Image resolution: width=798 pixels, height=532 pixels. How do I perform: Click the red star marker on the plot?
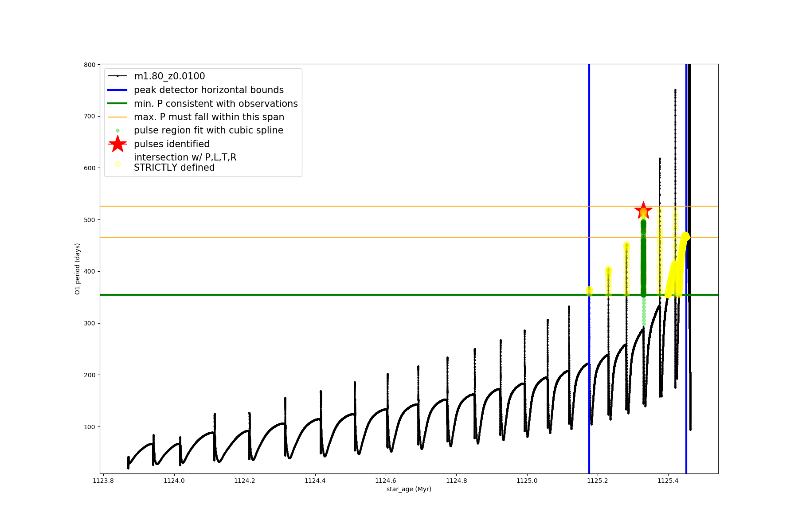pos(643,211)
